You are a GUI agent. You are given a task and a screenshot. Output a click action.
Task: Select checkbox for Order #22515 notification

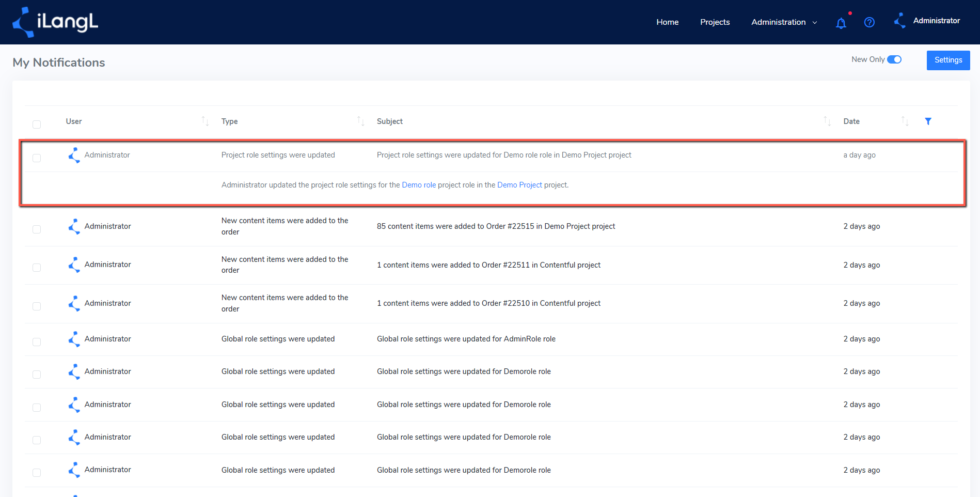pos(37,229)
